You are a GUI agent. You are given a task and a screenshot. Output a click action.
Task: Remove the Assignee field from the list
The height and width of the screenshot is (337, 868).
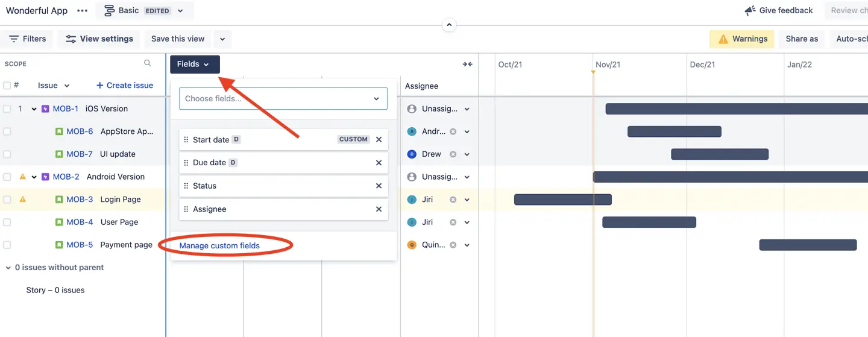[379, 209]
